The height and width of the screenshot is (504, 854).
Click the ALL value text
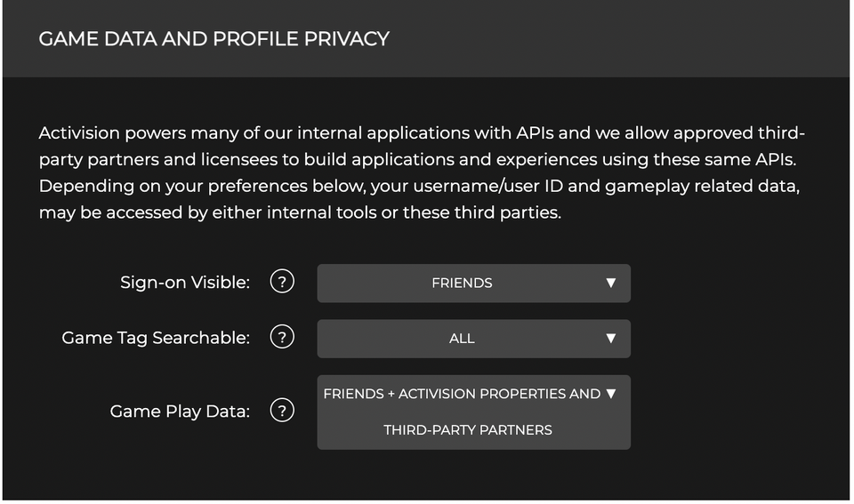click(462, 339)
